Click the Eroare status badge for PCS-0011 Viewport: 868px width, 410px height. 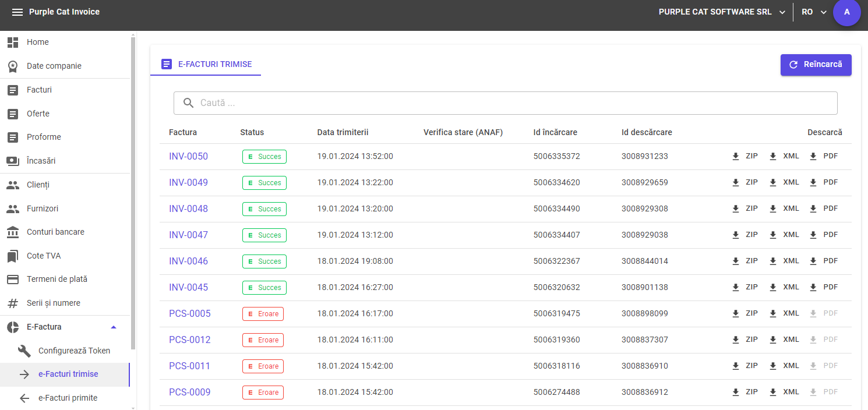tap(263, 366)
